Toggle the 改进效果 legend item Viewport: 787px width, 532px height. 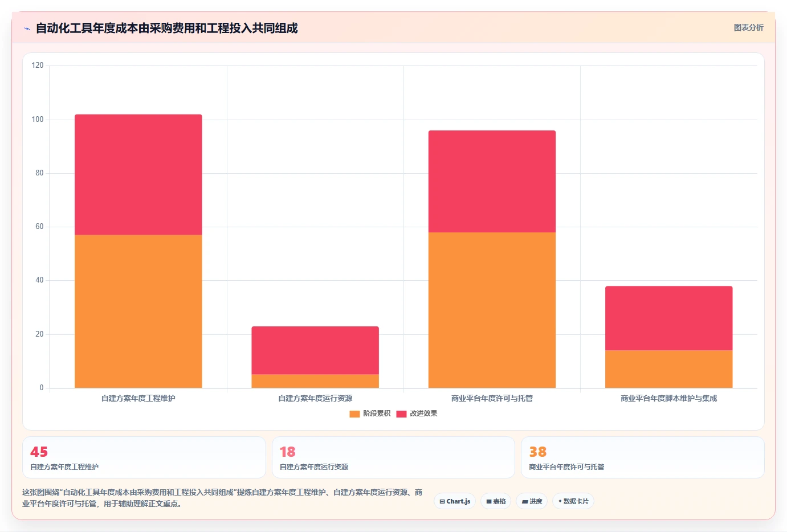pos(417,414)
